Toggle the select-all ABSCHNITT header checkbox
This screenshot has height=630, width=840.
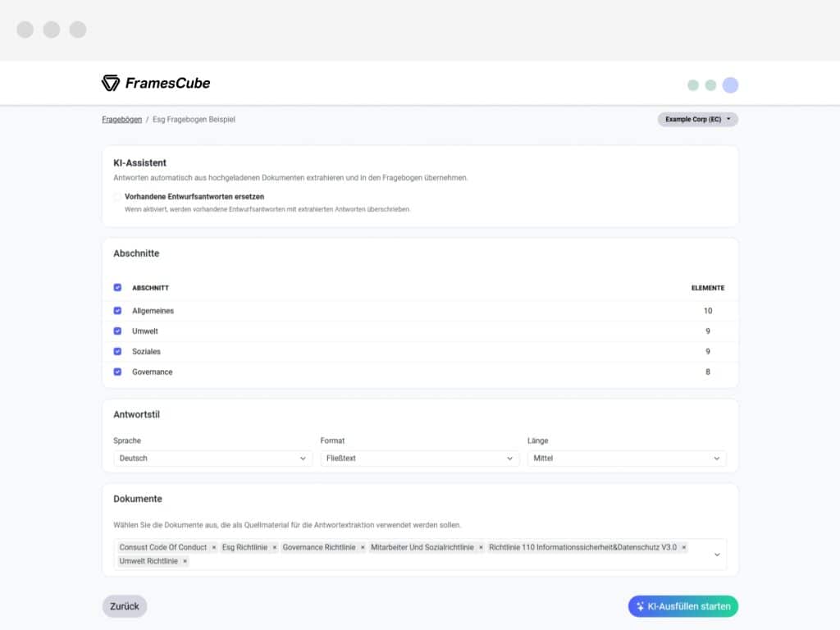click(x=117, y=288)
